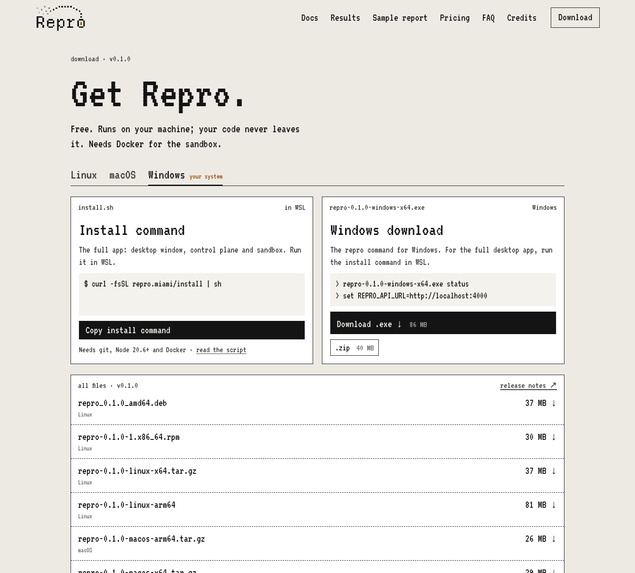Click the 'in WSL' label
Image resolution: width=635 pixels, height=573 pixels.
[295, 208]
